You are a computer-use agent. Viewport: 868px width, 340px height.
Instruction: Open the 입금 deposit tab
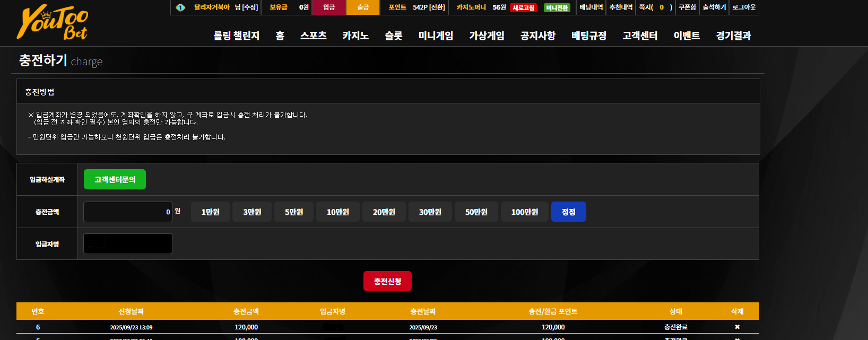[x=329, y=7]
